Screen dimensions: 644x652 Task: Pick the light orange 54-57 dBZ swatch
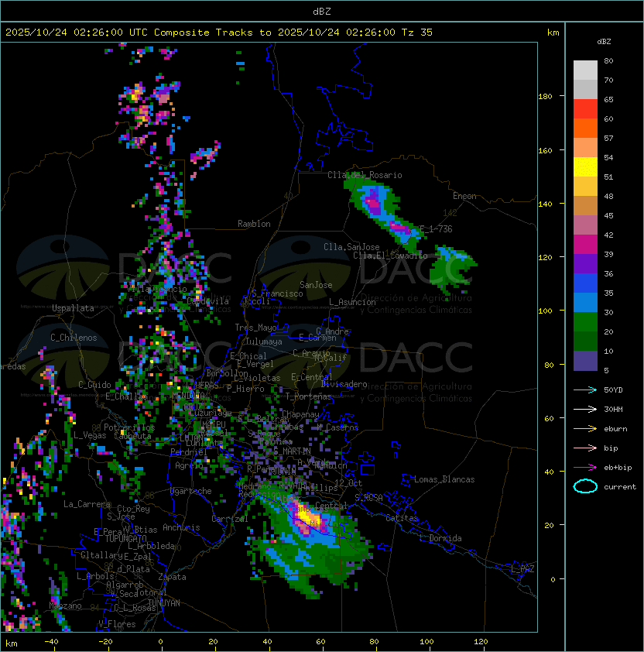point(585,148)
